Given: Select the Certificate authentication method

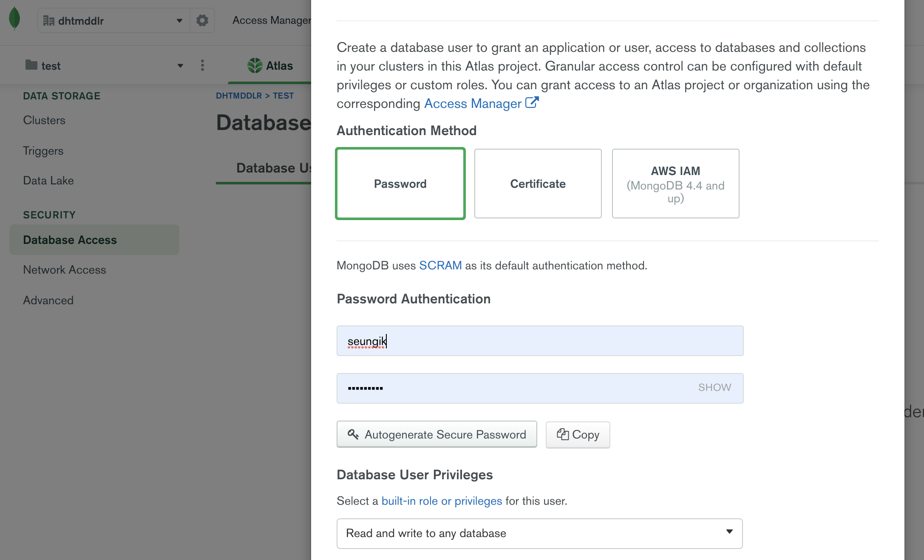Looking at the screenshot, I should pos(538,184).
